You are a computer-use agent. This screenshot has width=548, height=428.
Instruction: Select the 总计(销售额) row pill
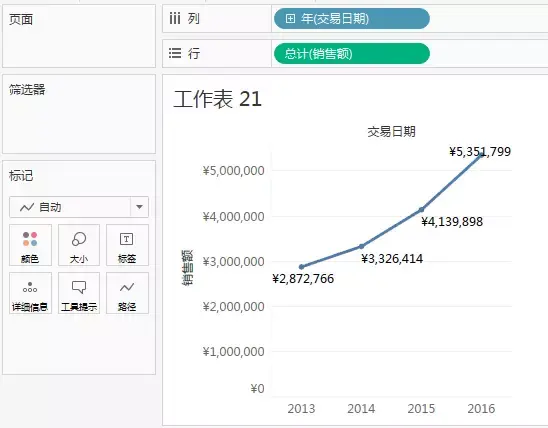(352, 53)
